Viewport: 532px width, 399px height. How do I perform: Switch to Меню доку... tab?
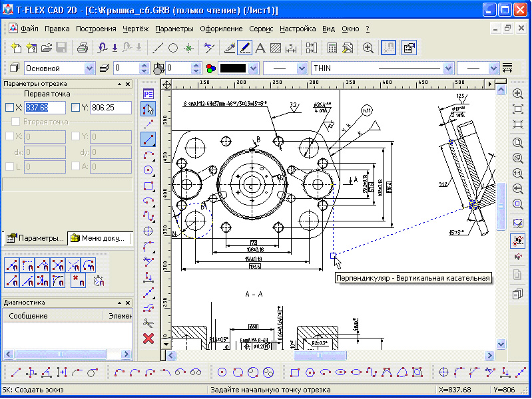[x=100, y=238]
